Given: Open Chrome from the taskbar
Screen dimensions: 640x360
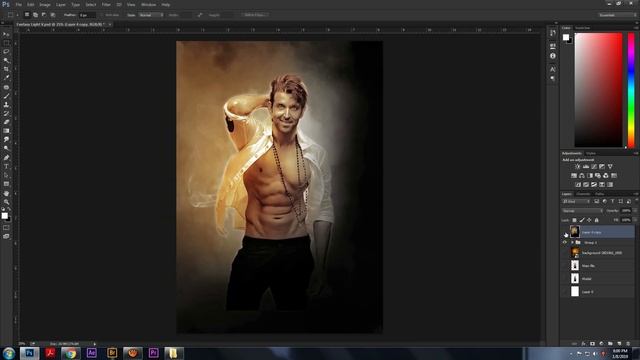Looking at the screenshot, I should pos(71,353).
